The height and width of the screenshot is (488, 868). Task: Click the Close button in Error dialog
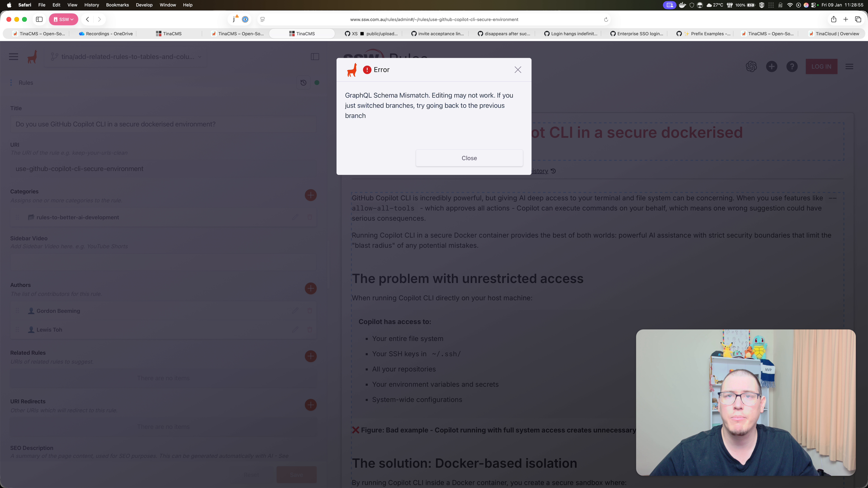pyautogui.click(x=469, y=158)
